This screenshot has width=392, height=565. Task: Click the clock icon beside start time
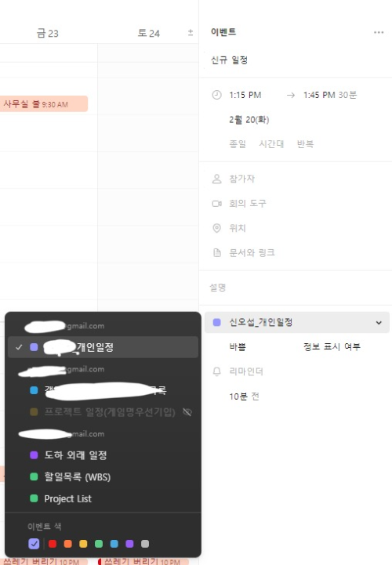pyautogui.click(x=216, y=95)
